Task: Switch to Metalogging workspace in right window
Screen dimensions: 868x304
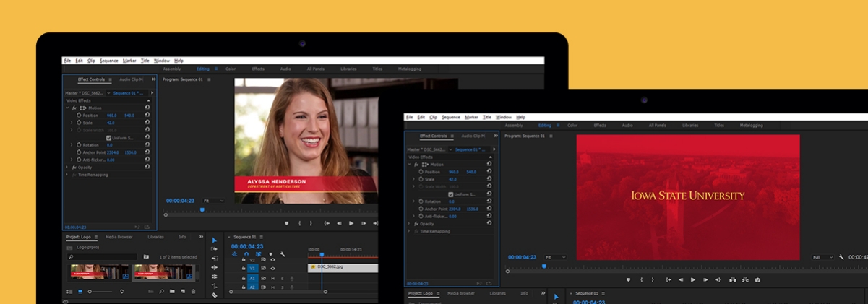Action: 751,125
